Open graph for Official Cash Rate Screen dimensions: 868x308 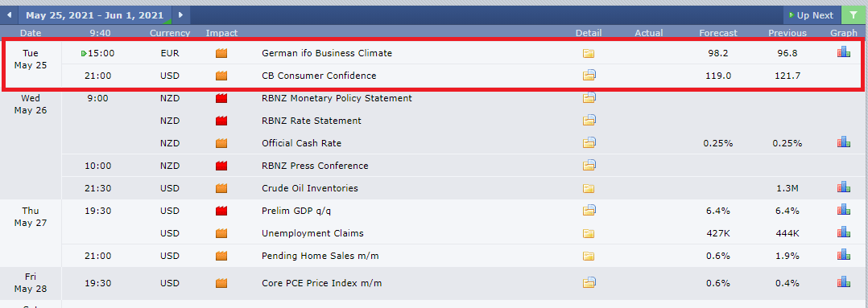coord(843,142)
